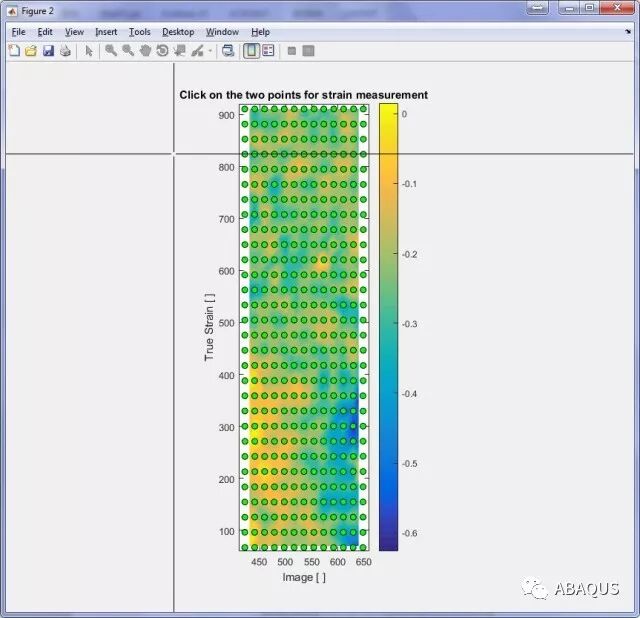The image size is (640, 618).
Task: Click the x-axis tick label 500
Action: point(285,562)
